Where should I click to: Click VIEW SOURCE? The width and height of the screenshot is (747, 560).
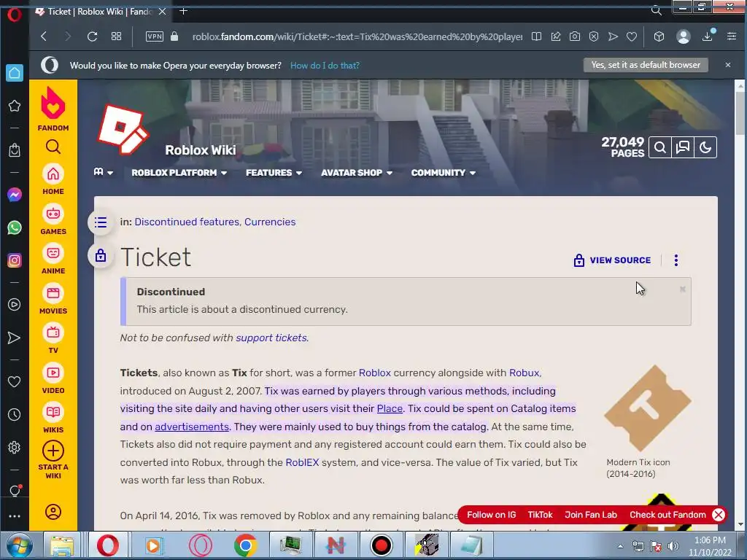tap(612, 260)
